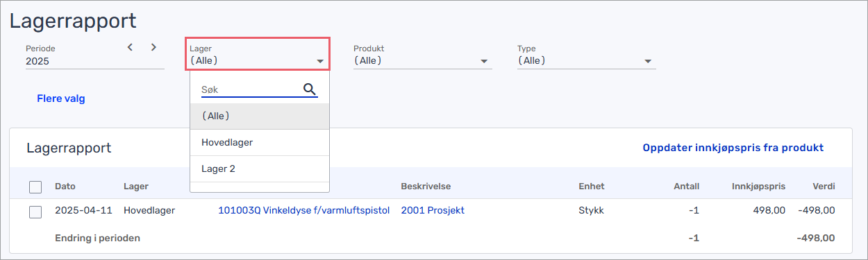Open 2001 Prosjekt link
Screen dimensions: 868x260
tap(433, 210)
